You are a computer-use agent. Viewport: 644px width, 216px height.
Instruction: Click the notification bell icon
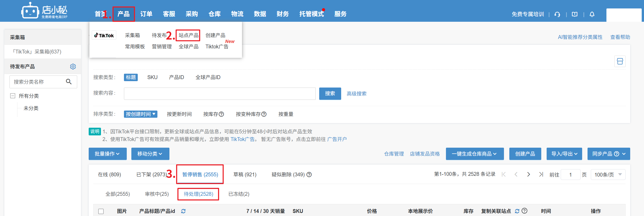click(x=592, y=14)
